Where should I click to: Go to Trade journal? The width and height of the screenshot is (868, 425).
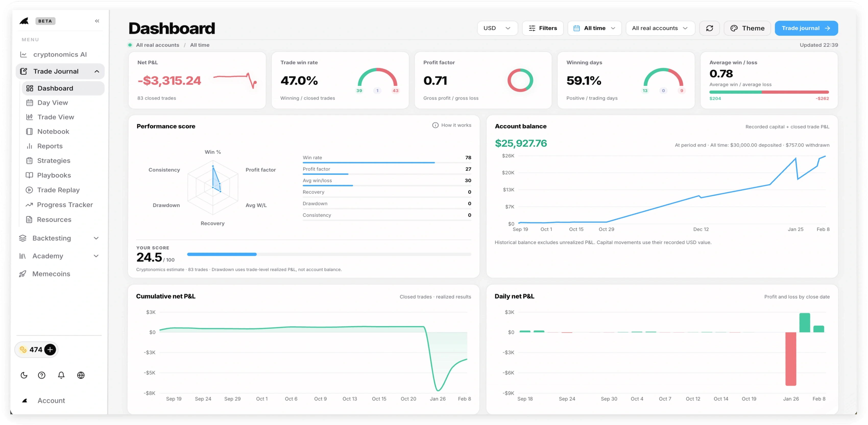click(x=806, y=28)
